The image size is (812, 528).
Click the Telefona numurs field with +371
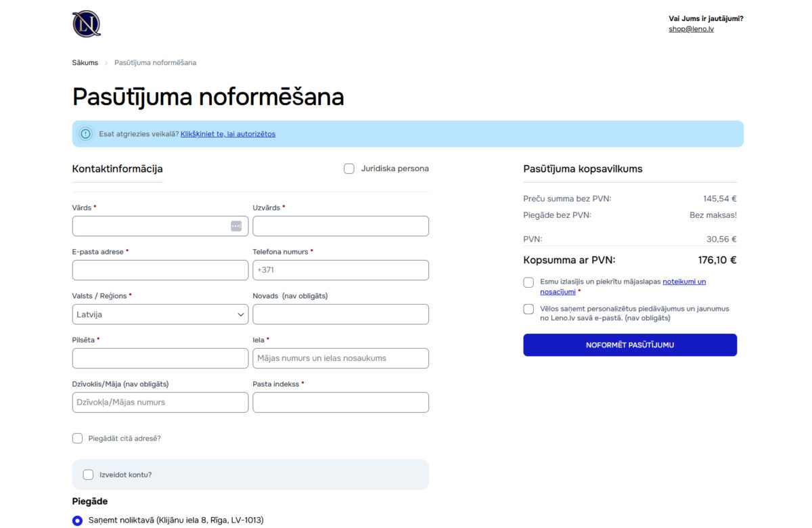click(x=340, y=269)
